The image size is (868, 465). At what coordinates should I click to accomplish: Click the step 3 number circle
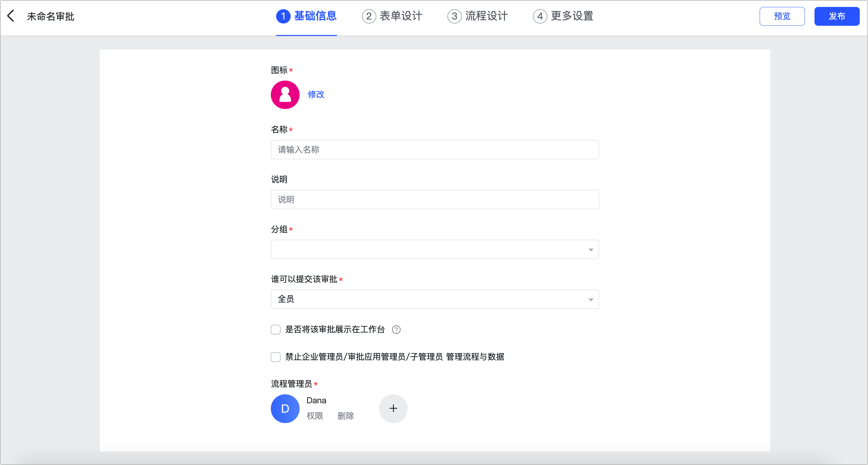tap(454, 16)
